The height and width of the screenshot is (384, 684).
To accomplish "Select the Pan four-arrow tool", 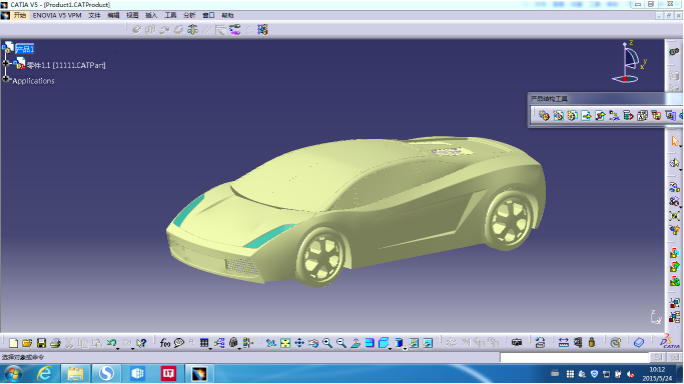I will [299, 343].
